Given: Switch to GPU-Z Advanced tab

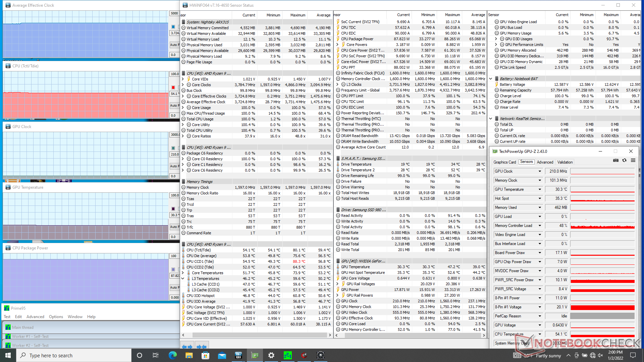Looking at the screenshot, I should coord(545,162).
